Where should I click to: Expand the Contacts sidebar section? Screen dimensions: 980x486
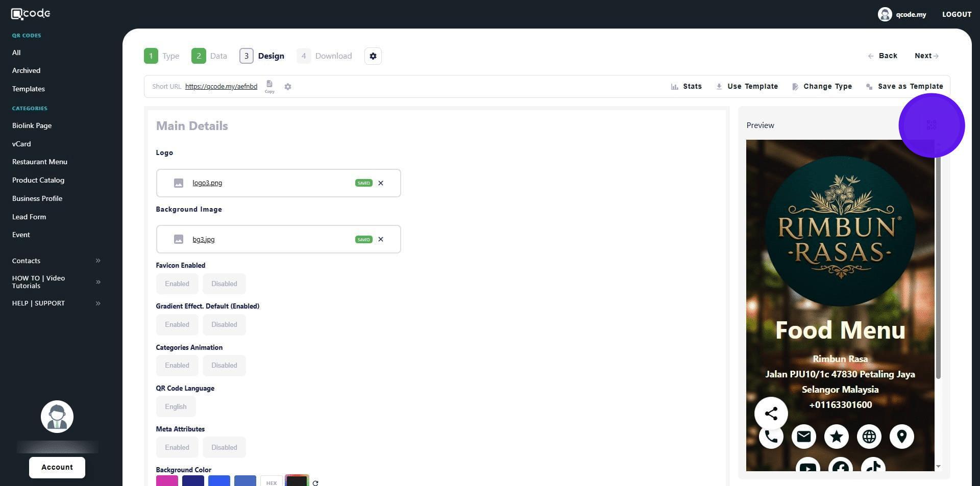click(x=98, y=261)
